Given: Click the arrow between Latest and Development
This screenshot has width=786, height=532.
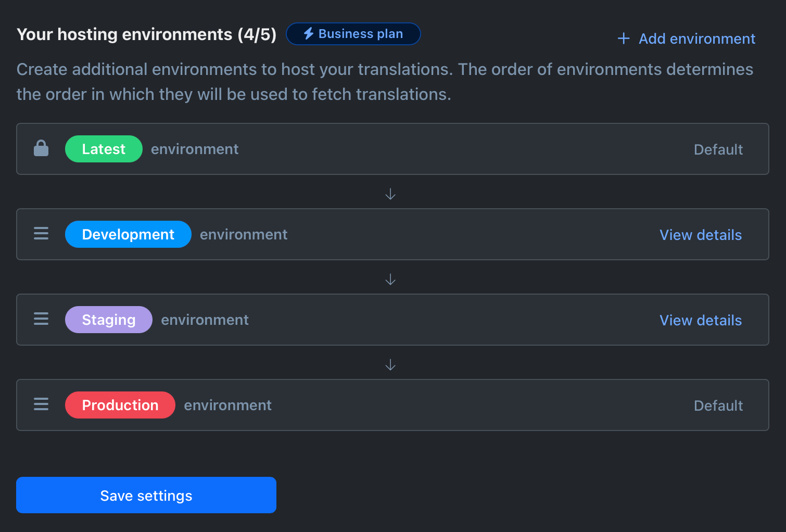Looking at the screenshot, I should point(390,194).
